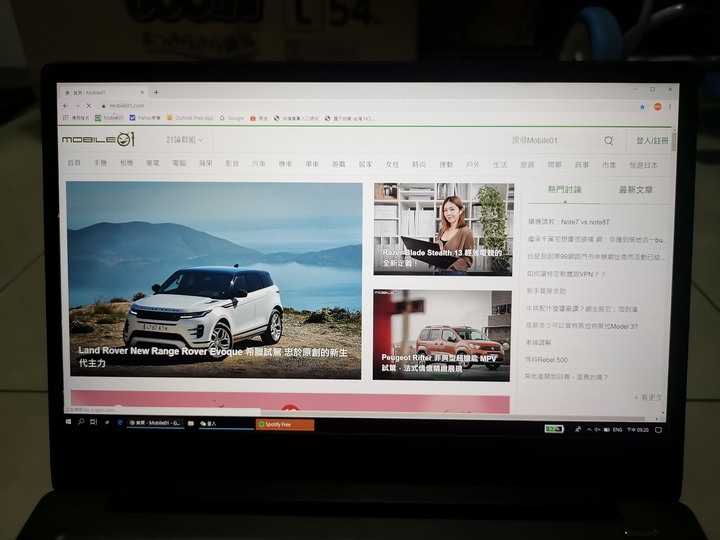720x540 pixels.
Task: Select 汽車 in the category navigation
Action: [259, 163]
